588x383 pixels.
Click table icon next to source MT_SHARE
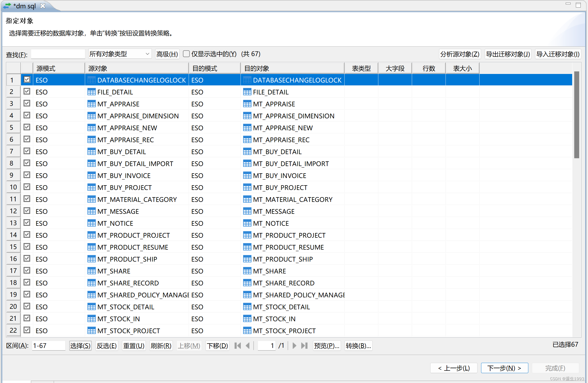pos(91,271)
